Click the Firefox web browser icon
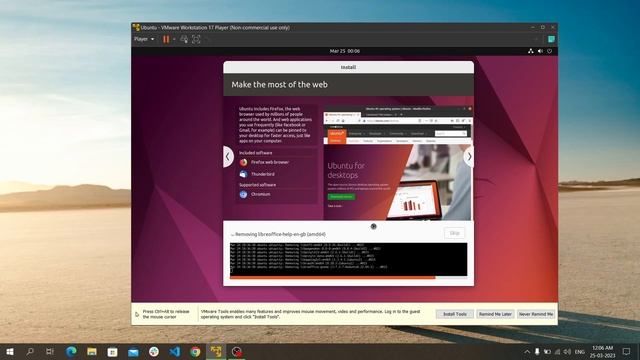The width and height of the screenshot is (640, 360). (x=243, y=162)
